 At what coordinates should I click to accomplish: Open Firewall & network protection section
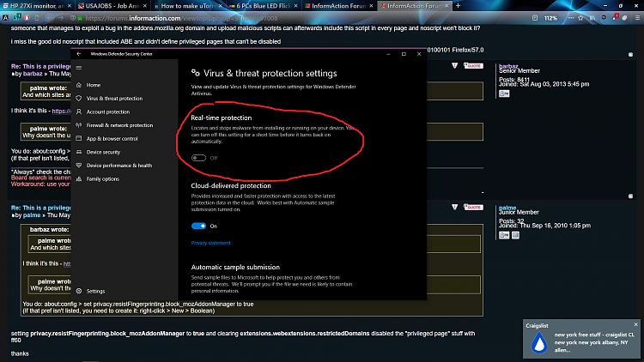tap(119, 125)
